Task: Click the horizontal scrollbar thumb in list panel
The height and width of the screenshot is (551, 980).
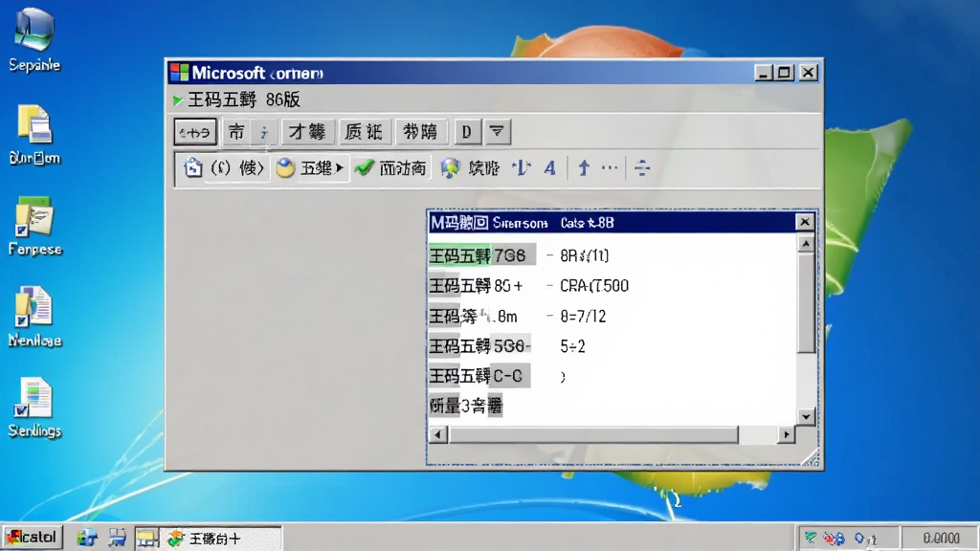Action: pos(593,434)
